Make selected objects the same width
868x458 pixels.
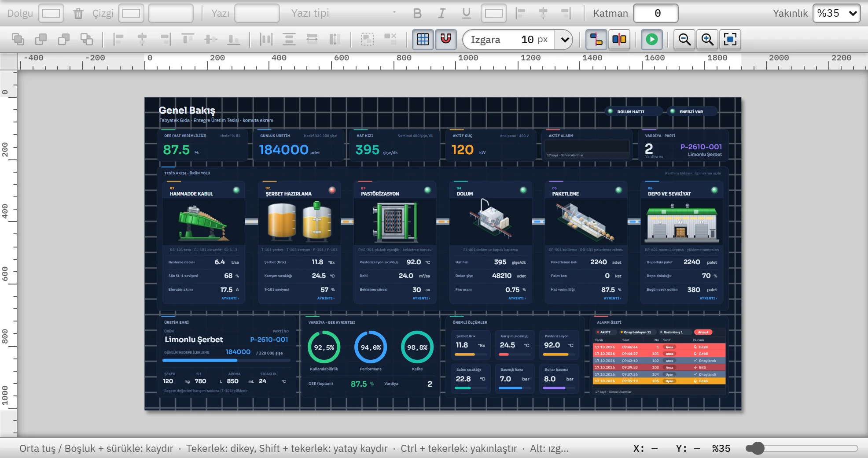point(312,39)
